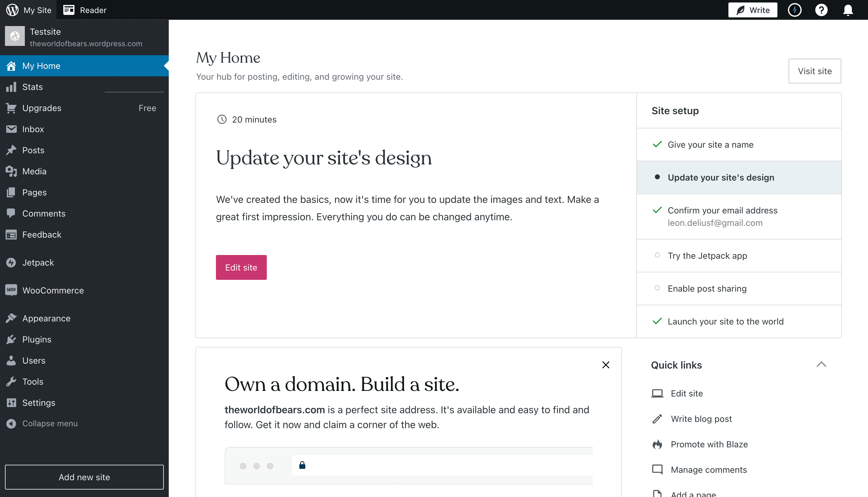868x497 pixels.
Task: Click the 20 minutes time estimate
Action: [x=254, y=119]
